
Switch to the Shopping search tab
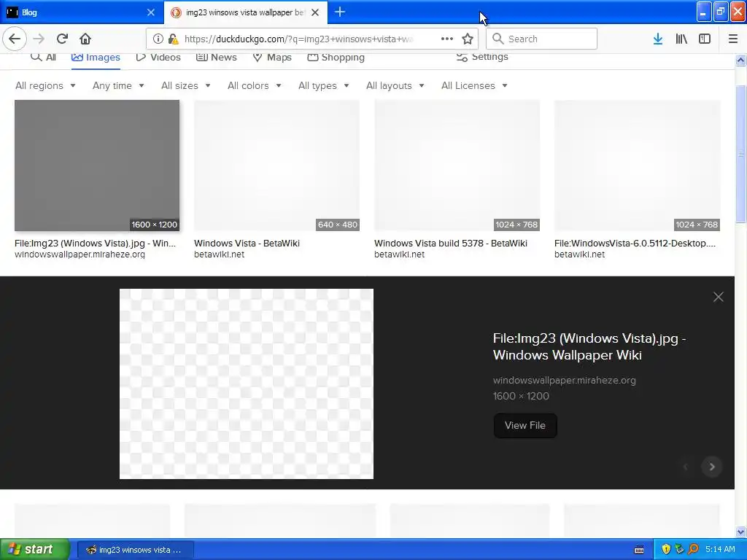coord(336,57)
